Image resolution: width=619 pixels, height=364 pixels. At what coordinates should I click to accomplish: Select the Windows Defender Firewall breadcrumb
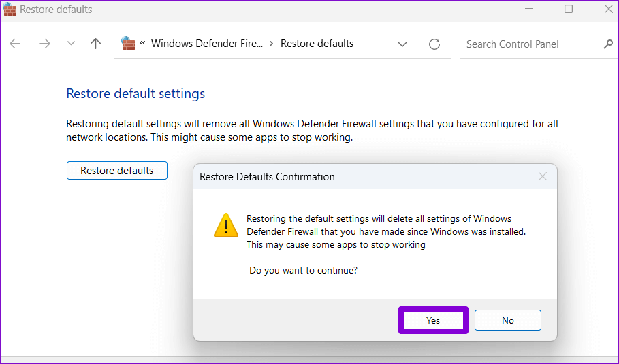207,44
